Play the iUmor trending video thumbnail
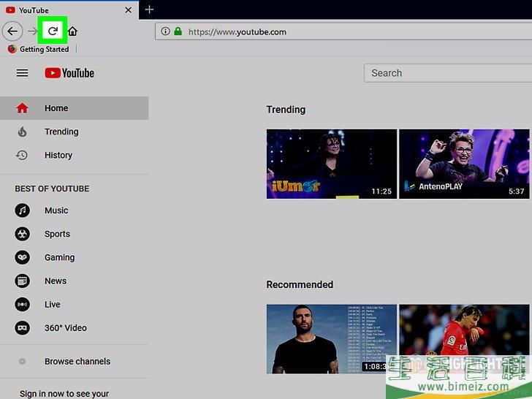The height and width of the screenshot is (399, 532). 332,164
